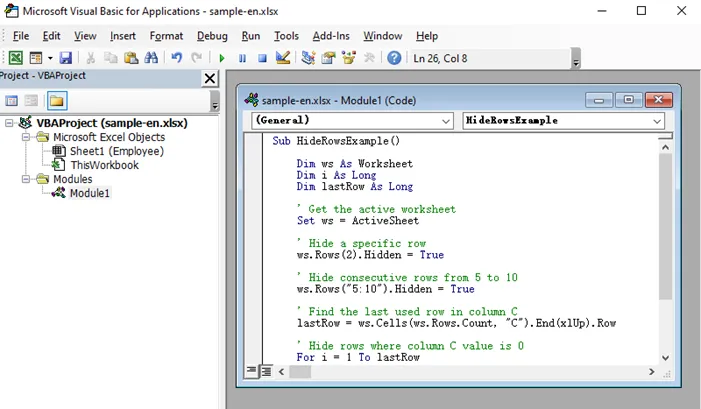Screen dimensions: 701x409
Task: Open the View menu
Action: point(85,36)
